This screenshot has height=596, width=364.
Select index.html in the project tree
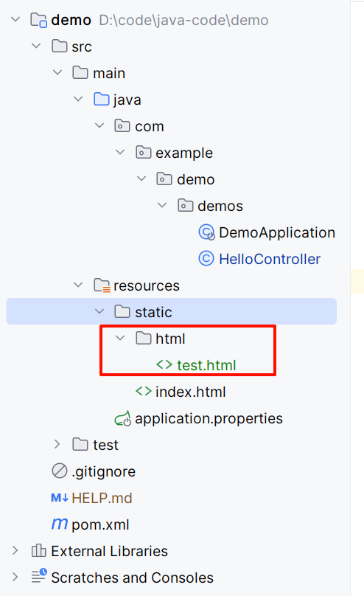(x=181, y=392)
